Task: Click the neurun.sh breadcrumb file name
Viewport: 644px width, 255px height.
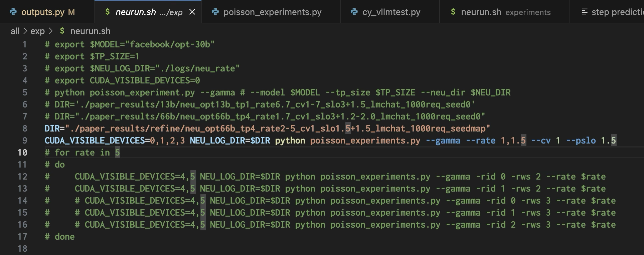Action: [90, 31]
